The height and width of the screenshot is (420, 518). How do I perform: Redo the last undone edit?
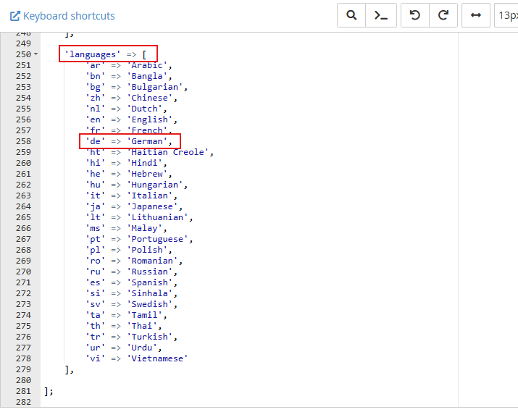[x=443, y=15]
